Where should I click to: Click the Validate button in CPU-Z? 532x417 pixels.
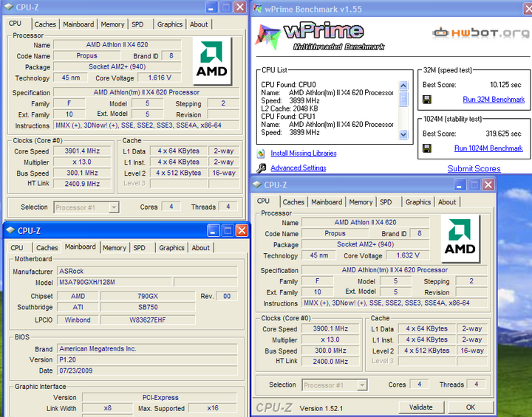(421, 407)
